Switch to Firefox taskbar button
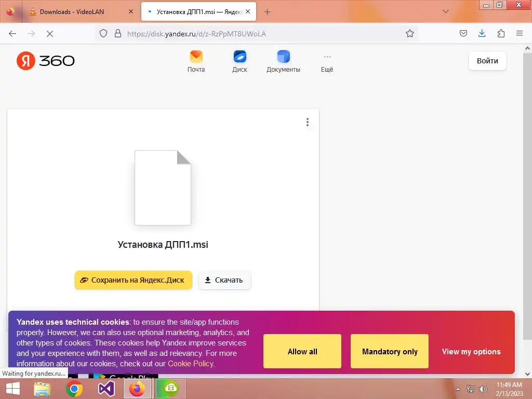Screen dimensions: 532x399 click(137, 389)
